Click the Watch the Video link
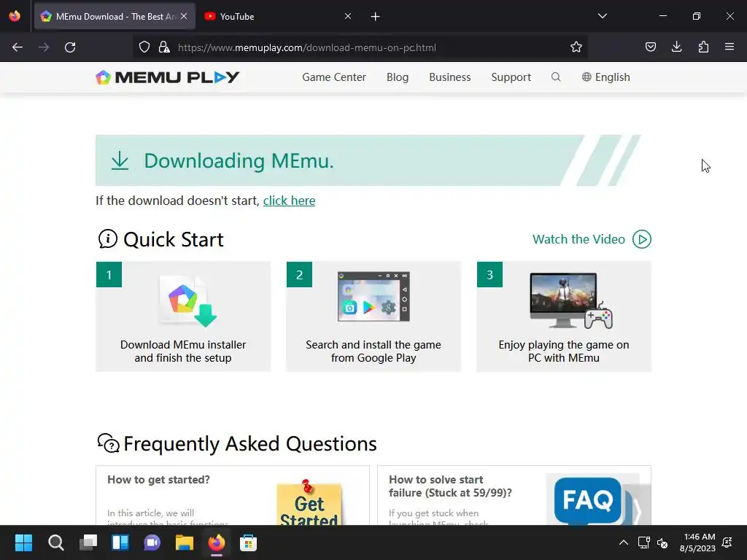This screenshot has width=747, height=560. point(578,239)
